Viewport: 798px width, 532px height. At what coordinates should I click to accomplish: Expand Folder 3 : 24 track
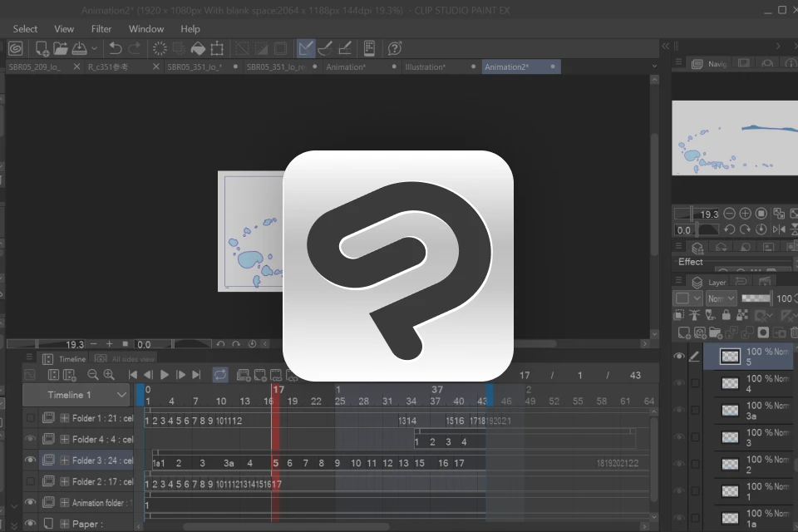click(65, 461)
